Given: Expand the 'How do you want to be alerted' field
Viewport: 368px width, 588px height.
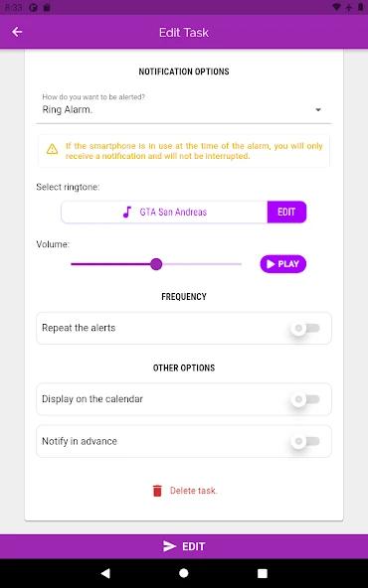Looking at the screenshot, I should click(x=184, y=106).
